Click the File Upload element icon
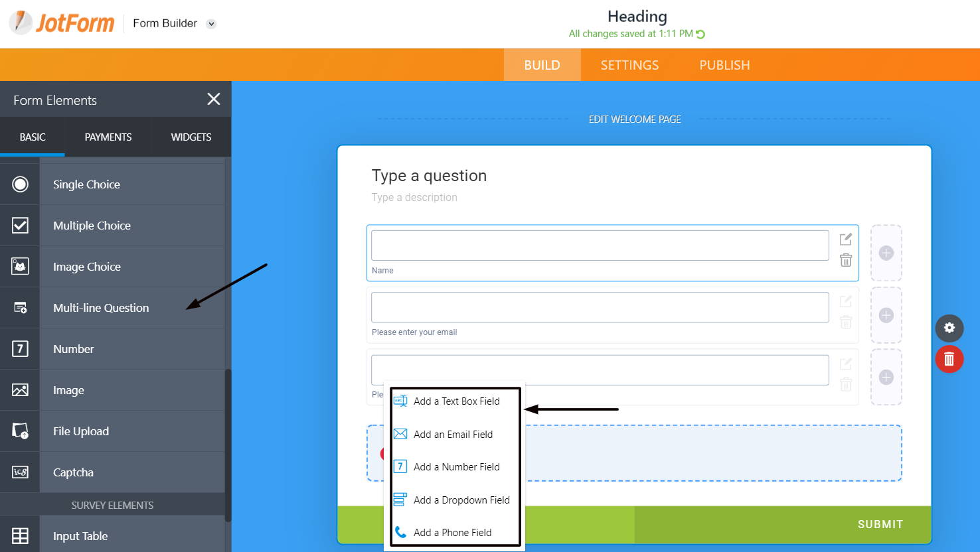980x552 pixels. tap(20, 431)
